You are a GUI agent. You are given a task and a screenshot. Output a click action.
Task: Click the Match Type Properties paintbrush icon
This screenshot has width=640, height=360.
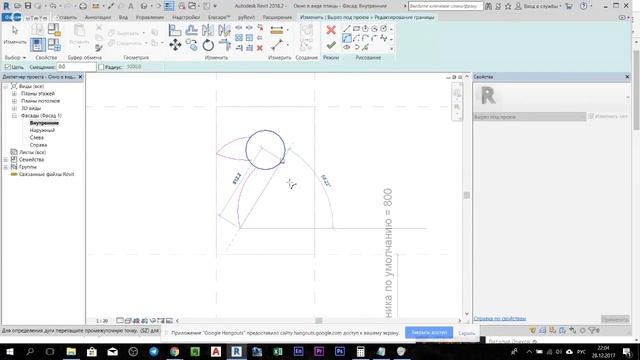(x=98, y=48)
